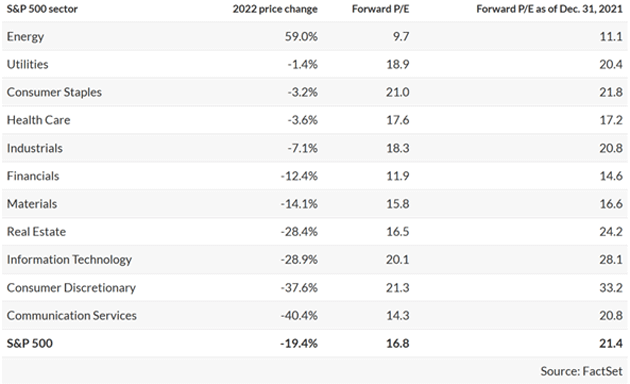Image resolution: width=630 pixels, height=384 pixels.
Task: Click Forward P/E as of Dec. 31, 2021 header
Action: click(549, 9)
